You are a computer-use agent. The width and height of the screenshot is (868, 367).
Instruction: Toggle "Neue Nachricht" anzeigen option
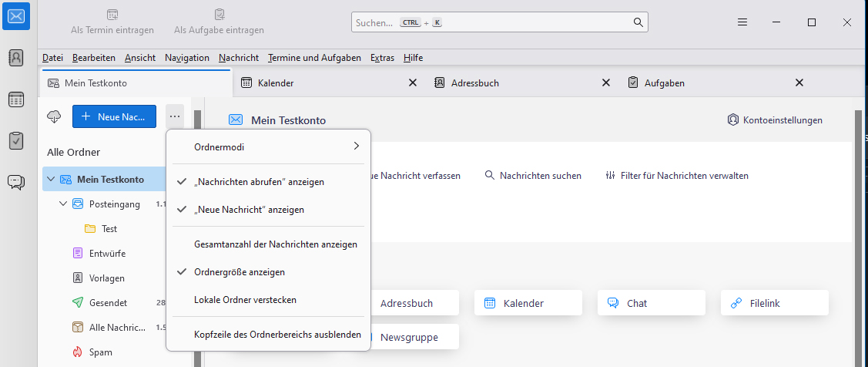[249, 209]
